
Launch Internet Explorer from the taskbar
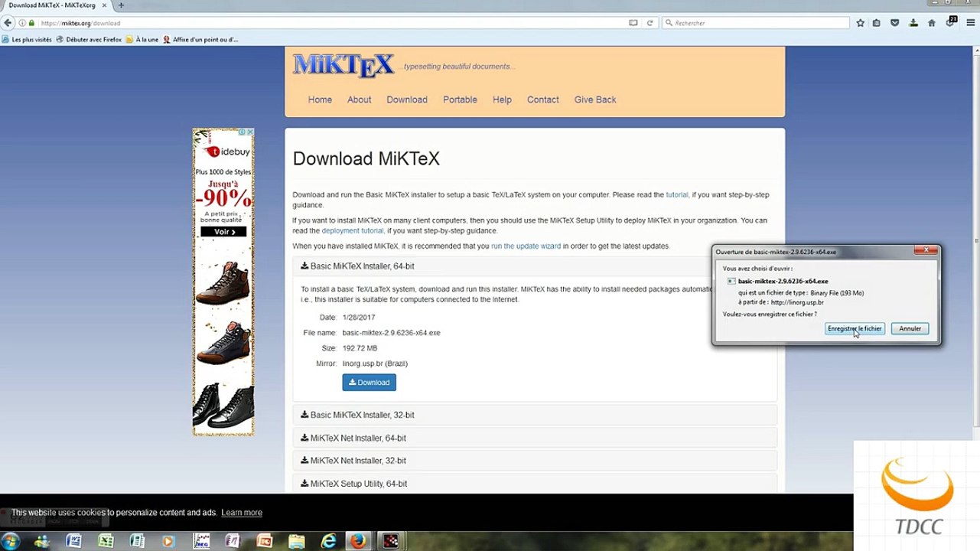pyautogui.click(x=328, y=541)
